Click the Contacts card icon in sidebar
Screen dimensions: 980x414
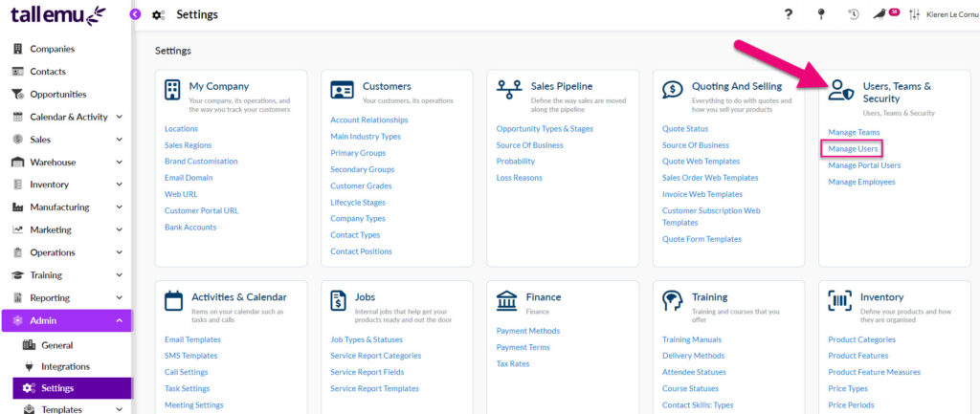[x=17, y=72]
